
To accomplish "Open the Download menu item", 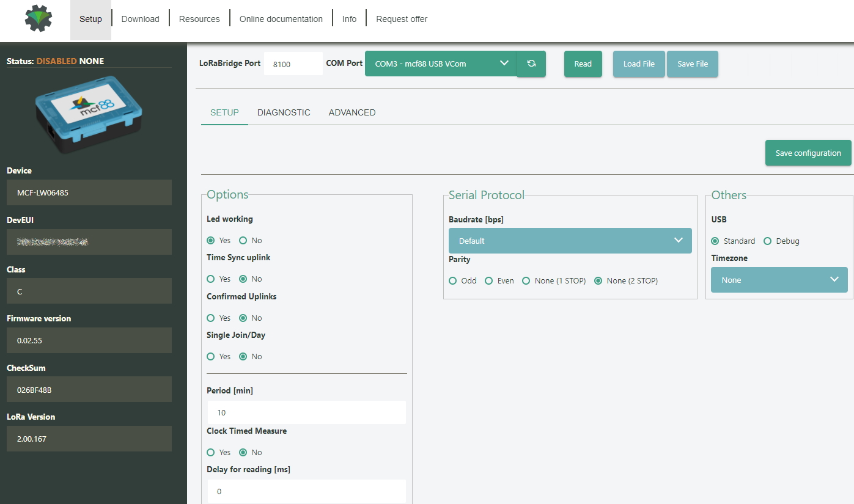I will tap(140, 19).
